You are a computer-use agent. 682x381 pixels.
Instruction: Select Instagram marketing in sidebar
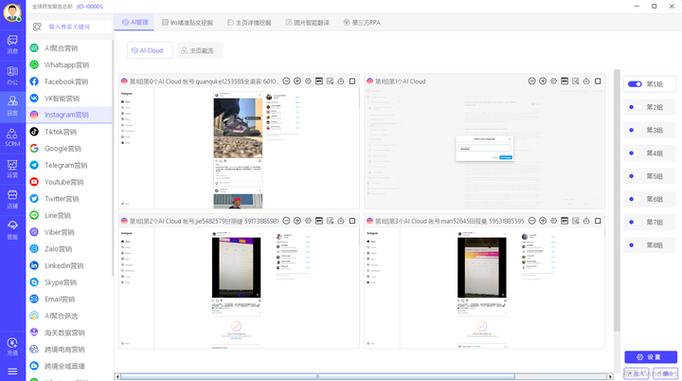69,115
